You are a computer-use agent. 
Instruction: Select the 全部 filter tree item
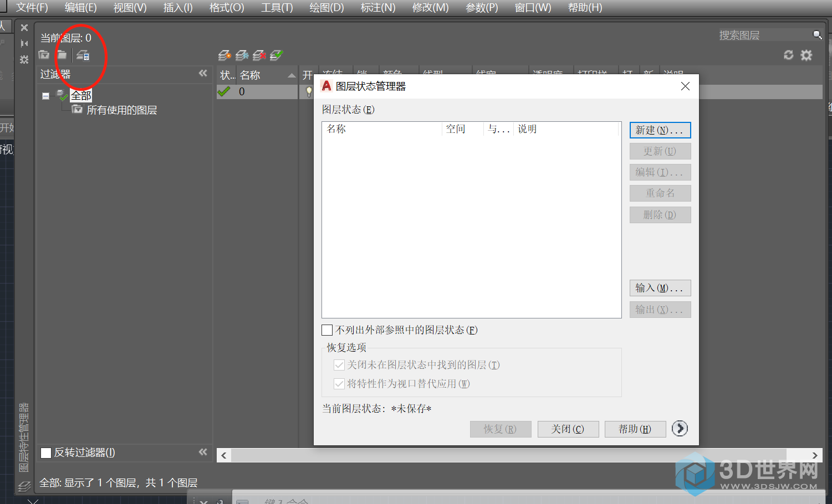(81, 95)
